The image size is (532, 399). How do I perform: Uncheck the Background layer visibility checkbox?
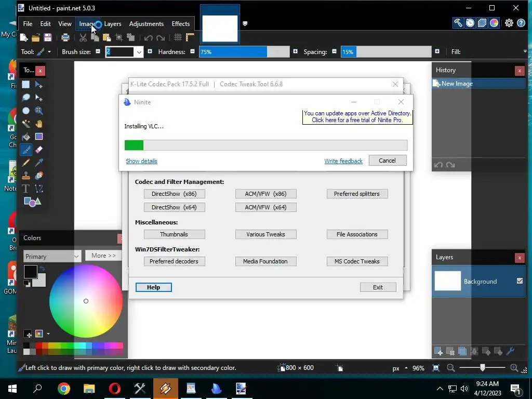tap(520, 281)
